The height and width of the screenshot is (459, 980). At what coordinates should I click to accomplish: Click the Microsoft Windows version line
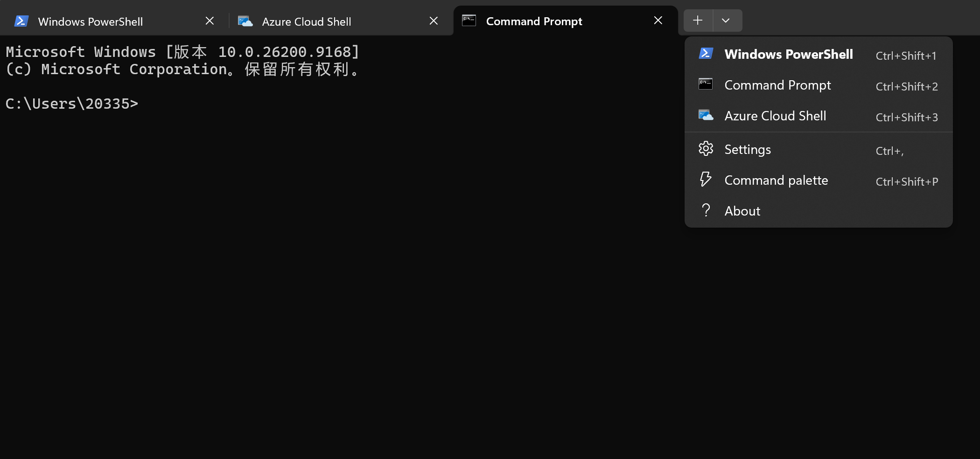pyautogui.click(x=182, y=52)
